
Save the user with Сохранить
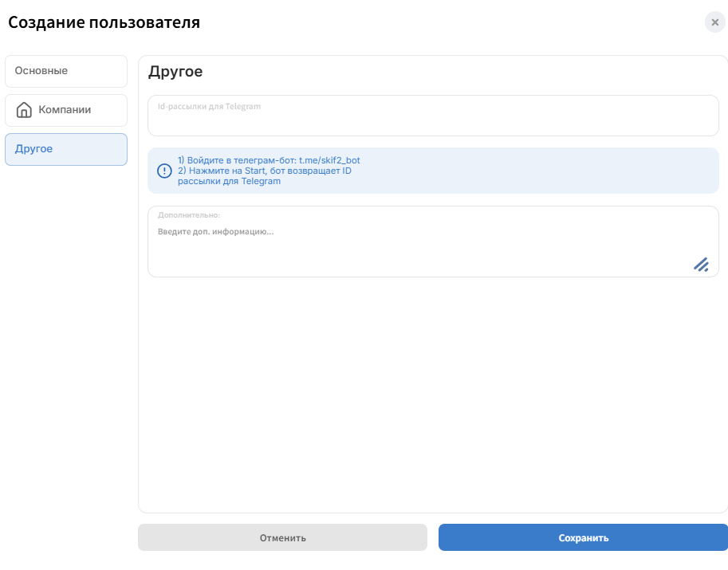[x=583, y=537]
